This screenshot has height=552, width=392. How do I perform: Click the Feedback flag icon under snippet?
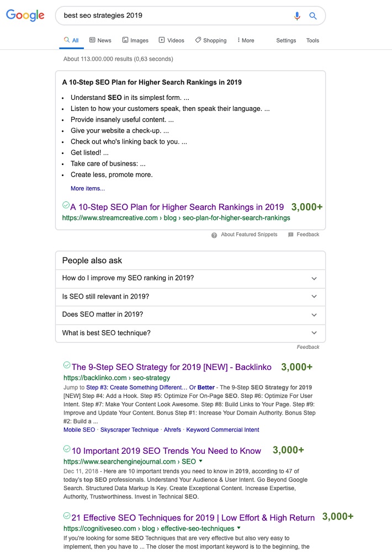coord(290,235)
